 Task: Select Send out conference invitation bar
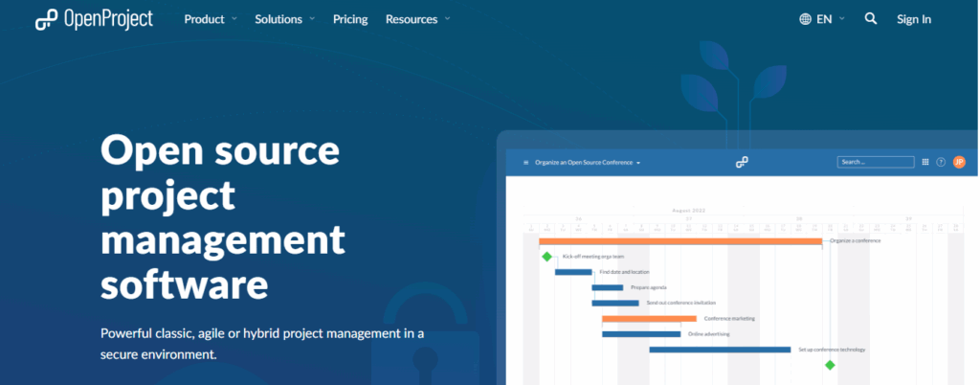615,304
